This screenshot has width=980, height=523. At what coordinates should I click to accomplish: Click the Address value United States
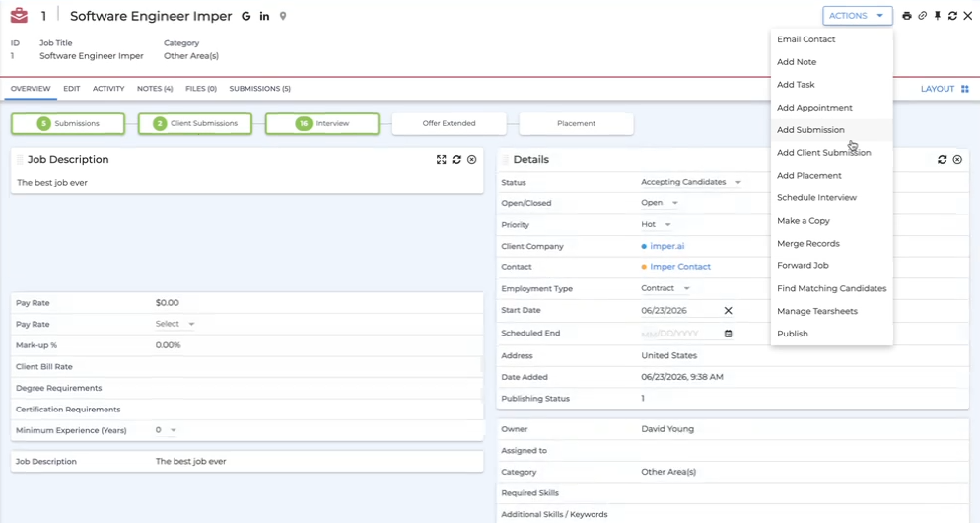(x=668, y=355)
